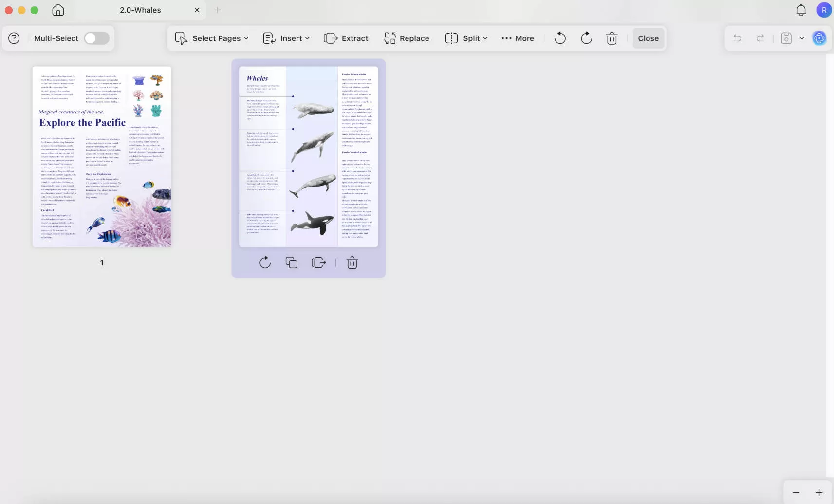Rotate the selected Whales page
Viewport: 834px width, 504px height.
pos(264,262)
